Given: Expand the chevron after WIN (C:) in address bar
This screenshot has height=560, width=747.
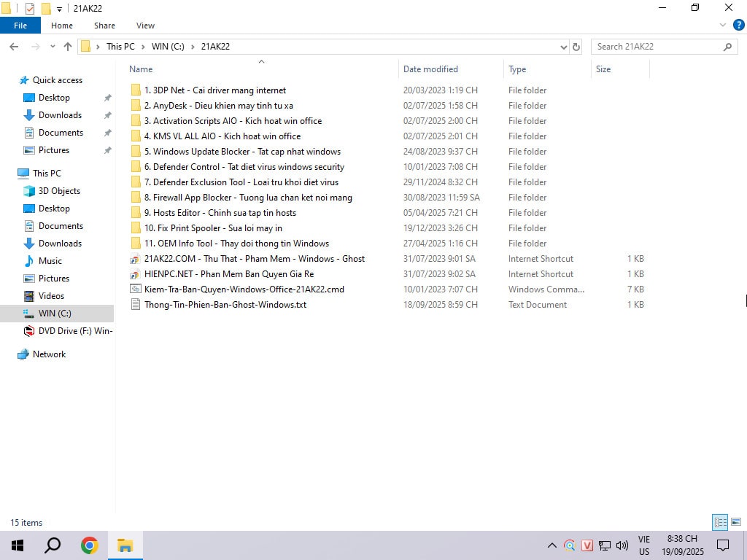Looking at the screenshot, I should click(x=193, y=47).
